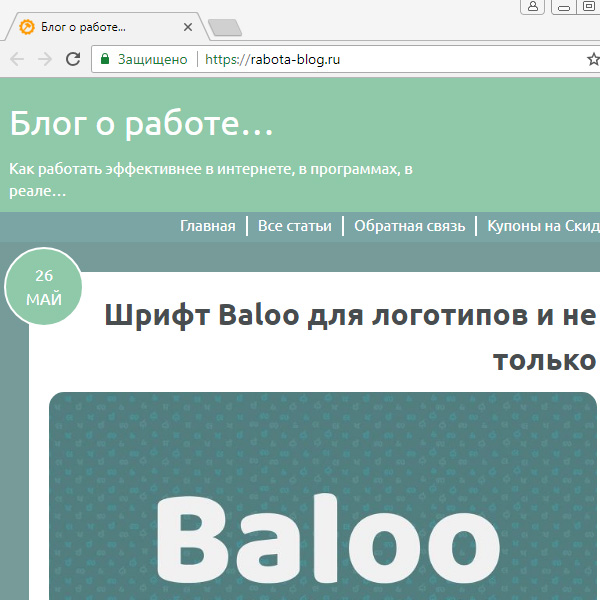Minimize the browser window
The image size is (600, 600).
click(564, 7)
